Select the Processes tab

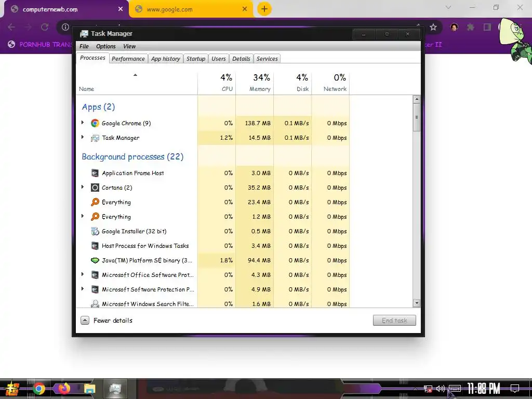[92, 58]
